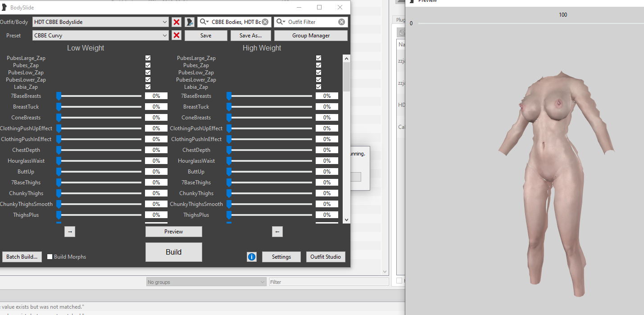The width and height of the screenshot is (644, 315).
Task: Open Batch Build...
Action: (x=22, y=257)
